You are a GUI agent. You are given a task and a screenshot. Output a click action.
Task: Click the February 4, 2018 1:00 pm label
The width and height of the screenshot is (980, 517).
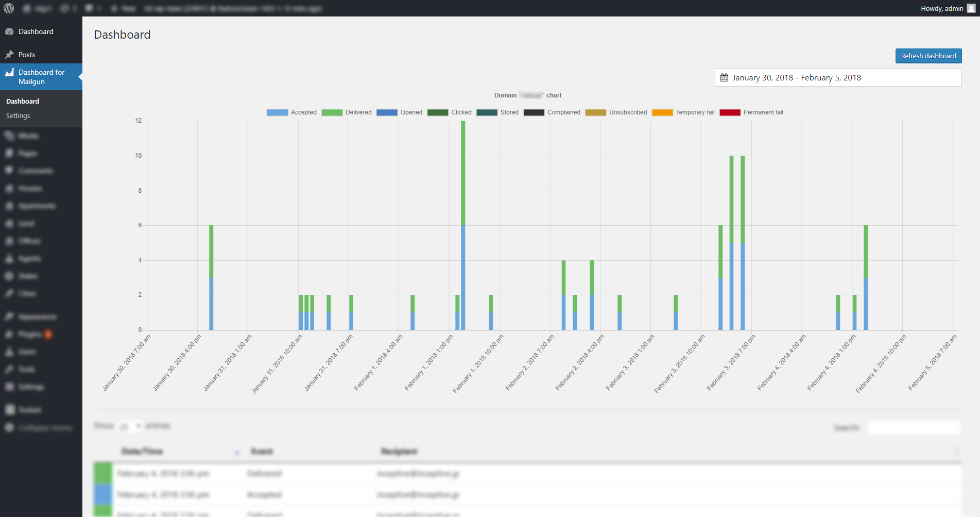coord(831,363)
